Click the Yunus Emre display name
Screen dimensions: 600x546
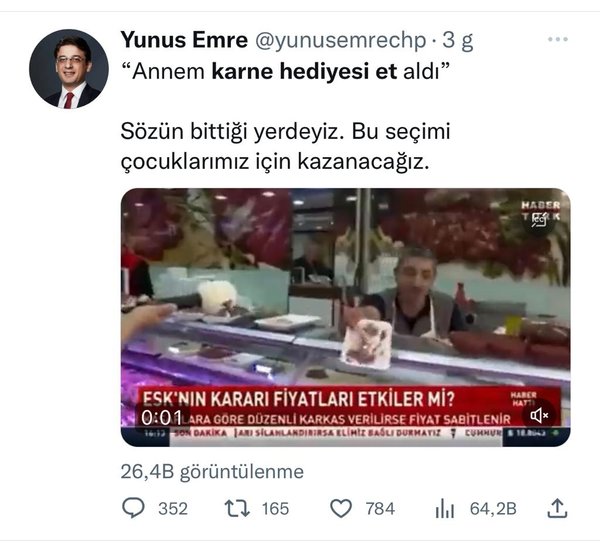pos(184,40)
